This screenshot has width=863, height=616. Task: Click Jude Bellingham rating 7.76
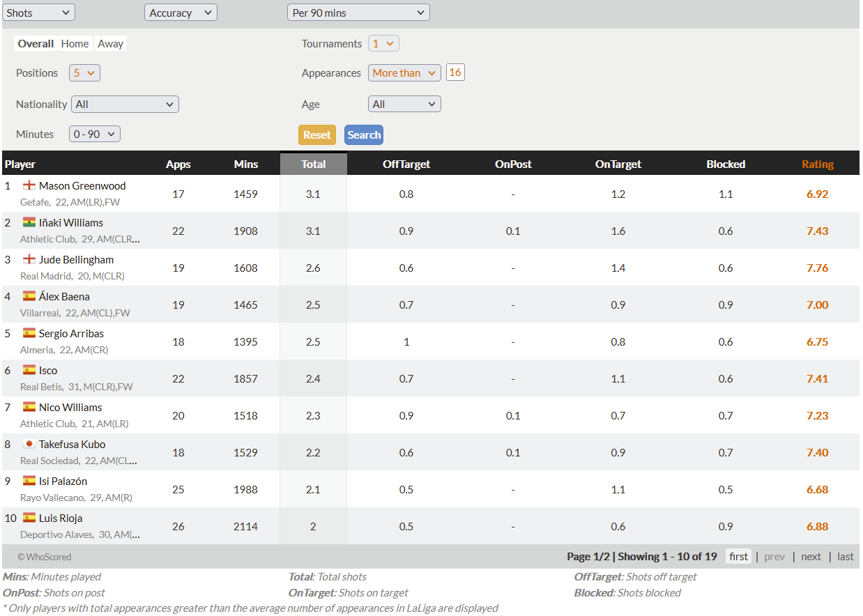(x=818, y=268)
